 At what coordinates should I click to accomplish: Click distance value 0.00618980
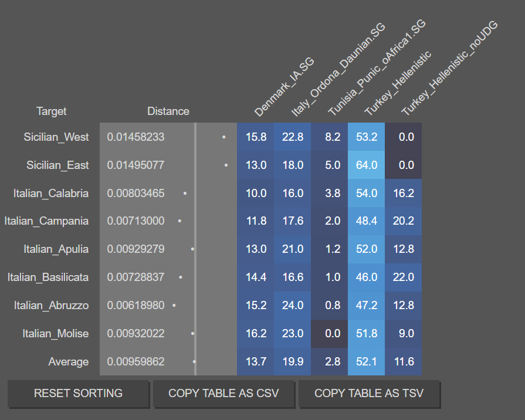point(136,306)
